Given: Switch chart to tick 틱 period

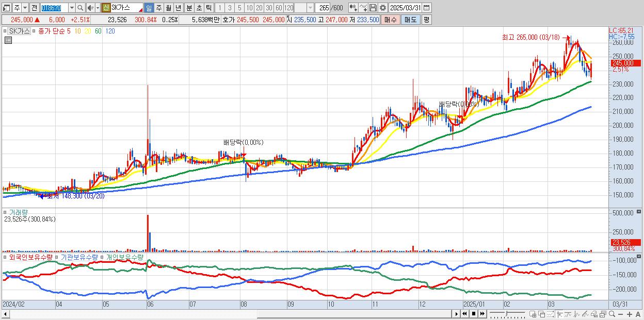Looking at the screenshot, I should click(x=208, y=8).
